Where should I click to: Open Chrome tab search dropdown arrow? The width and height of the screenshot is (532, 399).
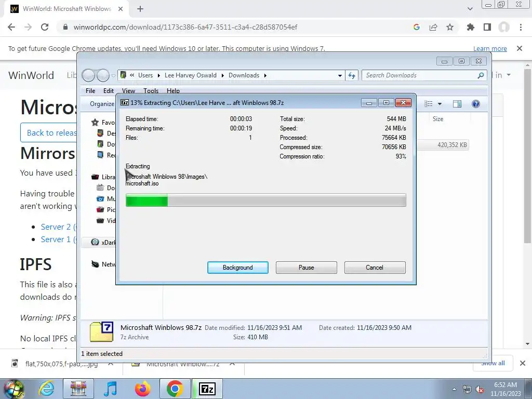coord(470,9)
